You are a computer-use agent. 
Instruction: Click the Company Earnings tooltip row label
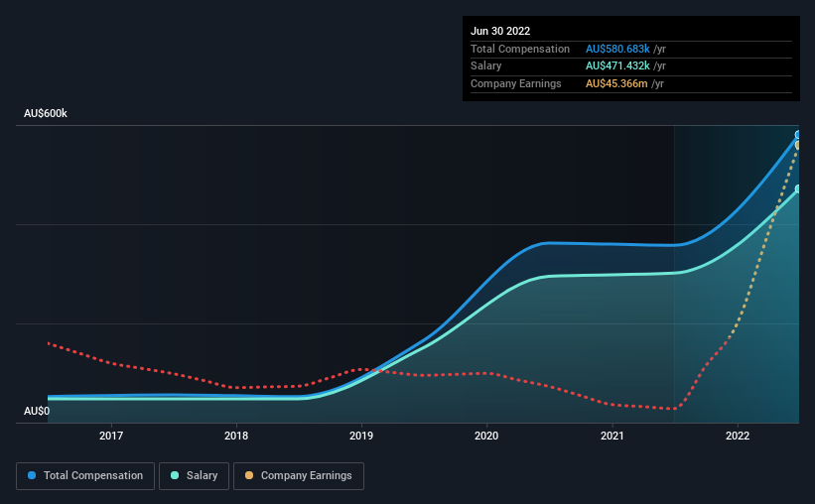pyautogui.click(x=515, y=83)
